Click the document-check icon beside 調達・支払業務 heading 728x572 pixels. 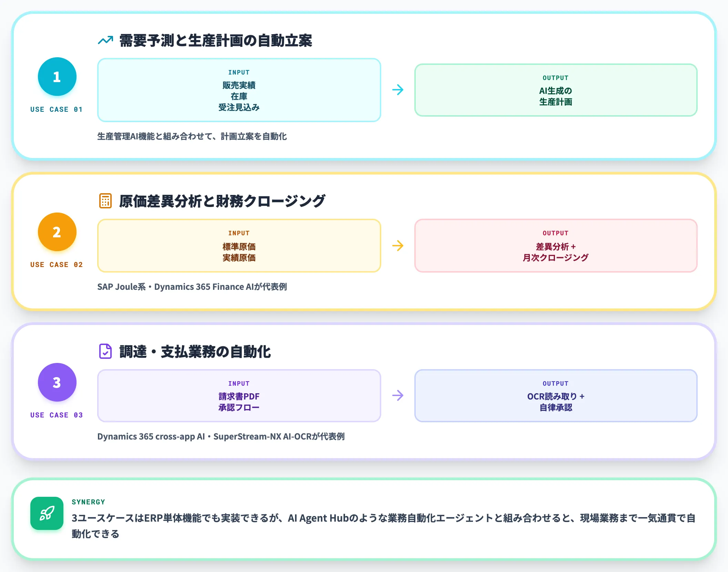click(x=105, y=351)
